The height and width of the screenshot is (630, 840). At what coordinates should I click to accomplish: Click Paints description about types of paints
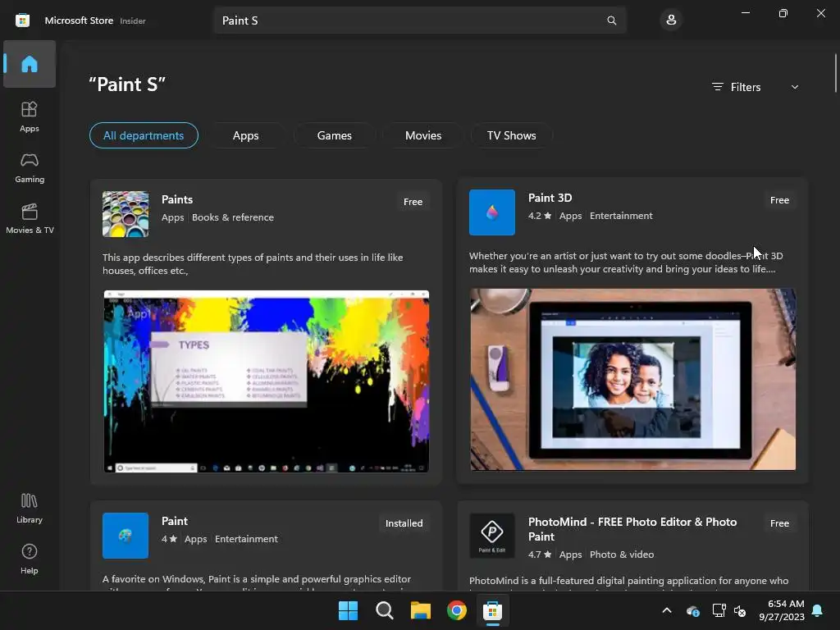[x=253, y=264]
